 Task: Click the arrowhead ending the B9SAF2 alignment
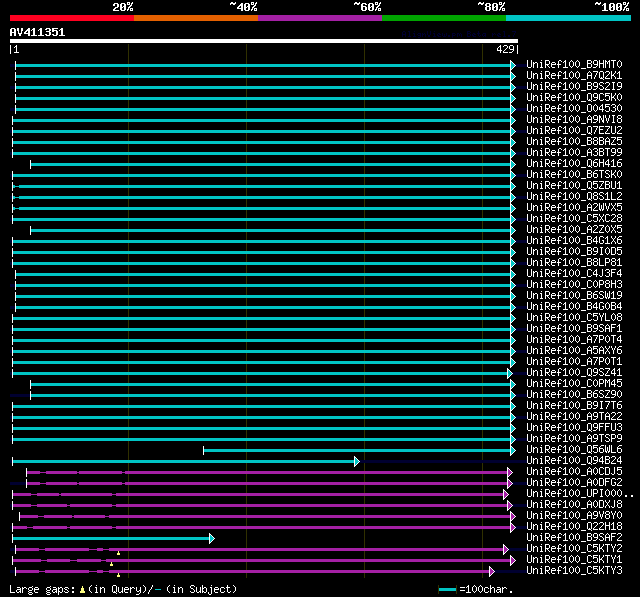pyautogui.click(x=211, y=538)
